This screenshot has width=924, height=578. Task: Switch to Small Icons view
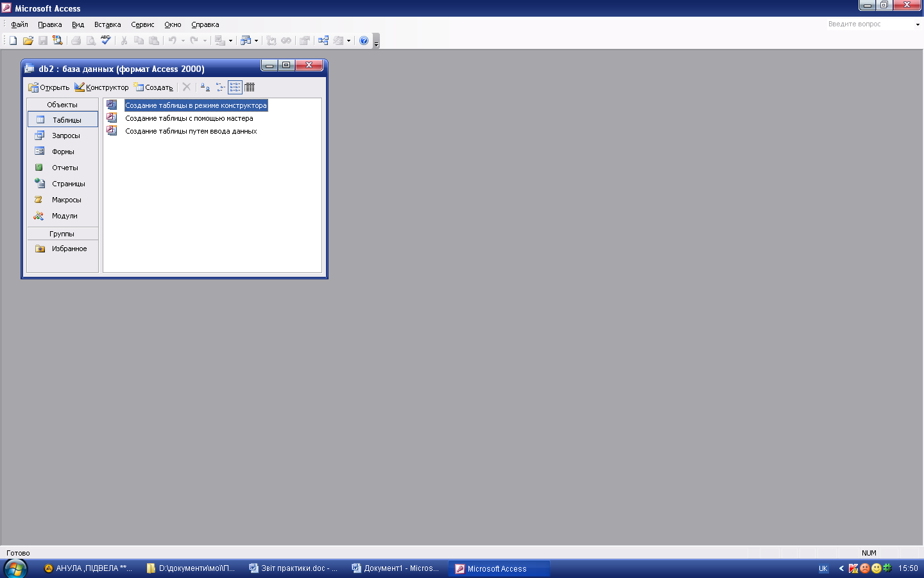pyautogui.click(x=220, y=87)
